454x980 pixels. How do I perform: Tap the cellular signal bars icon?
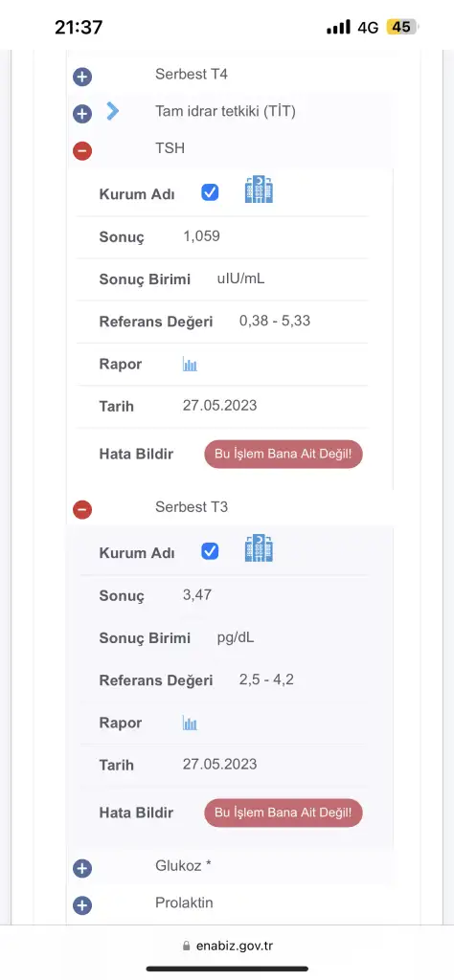click(x=338, y=28)
